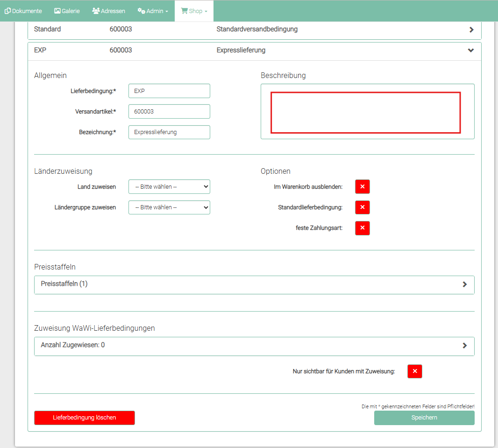Click the Dokumente copy icon in navbar

[8, 11]
